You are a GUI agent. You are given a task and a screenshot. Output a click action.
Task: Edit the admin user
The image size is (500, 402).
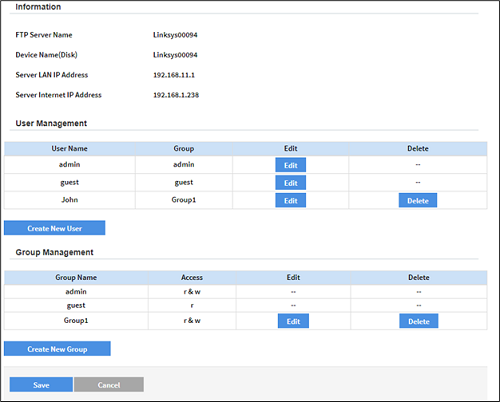point(290,165)
